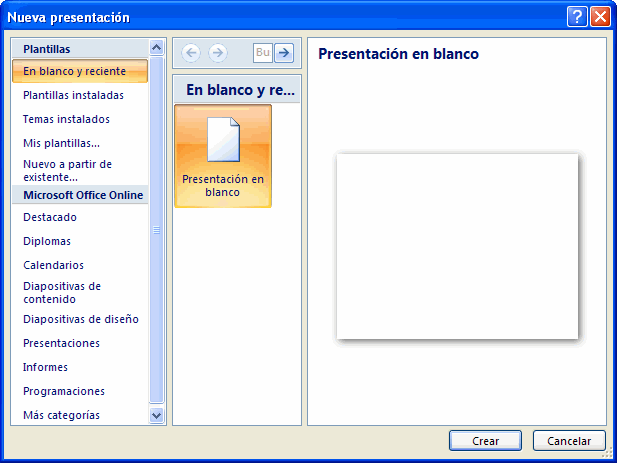Open Temas instalados category
617x463 pixels.
tap(66, 119)
